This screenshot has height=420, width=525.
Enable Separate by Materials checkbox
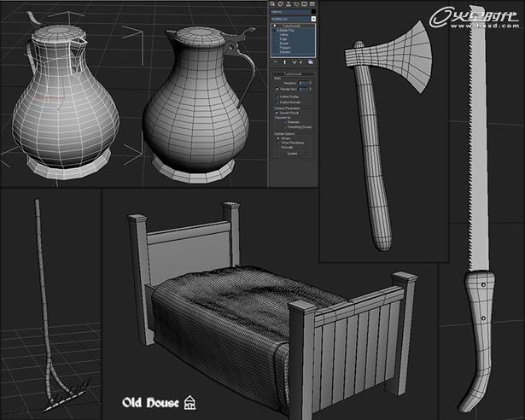(x=284, y=122)
